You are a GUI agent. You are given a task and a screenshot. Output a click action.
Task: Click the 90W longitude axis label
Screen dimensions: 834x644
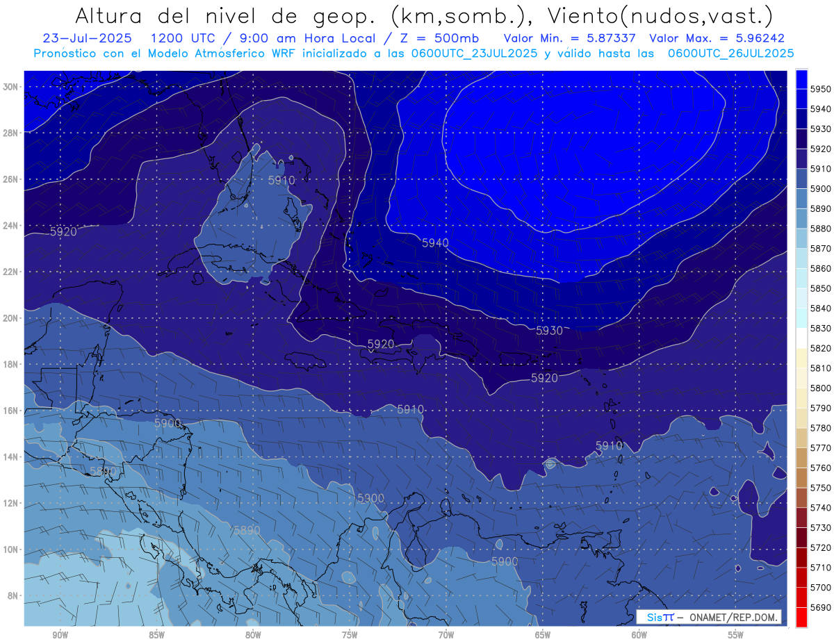pos(60,635)
